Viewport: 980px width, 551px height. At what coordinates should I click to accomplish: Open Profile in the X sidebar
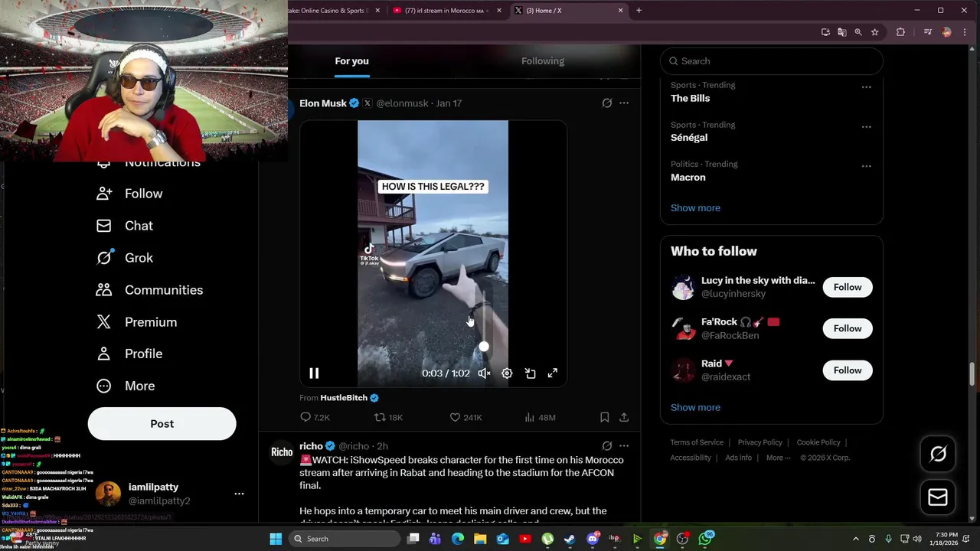click(x=129, y=354)
